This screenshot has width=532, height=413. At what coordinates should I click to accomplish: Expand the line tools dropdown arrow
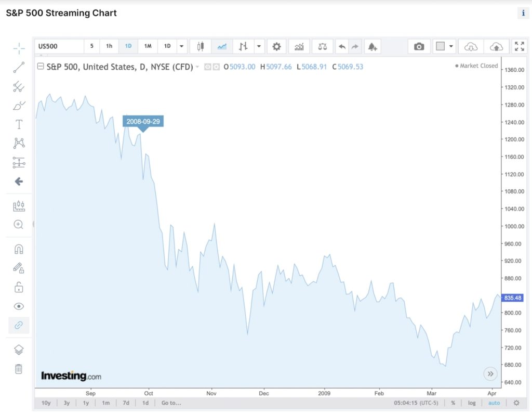tap(259, 46)
